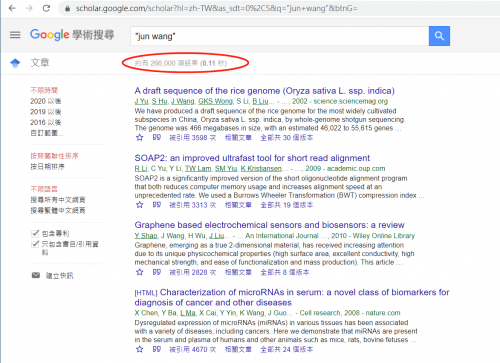Open the Characterization of microRNAs in serum title

[x=292, y=297]
